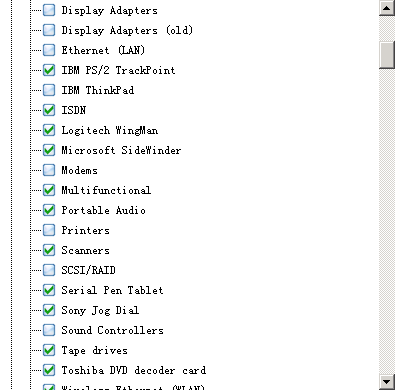This screenshot has width=395, height=390.
Task: Check the Printers checkbox
Action: [x=49, y=230]
